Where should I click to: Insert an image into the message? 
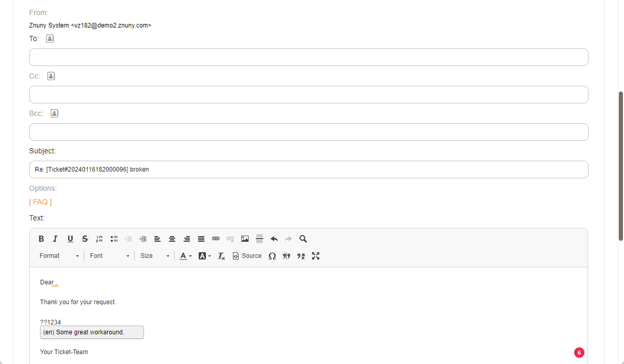tap(245, 239)
